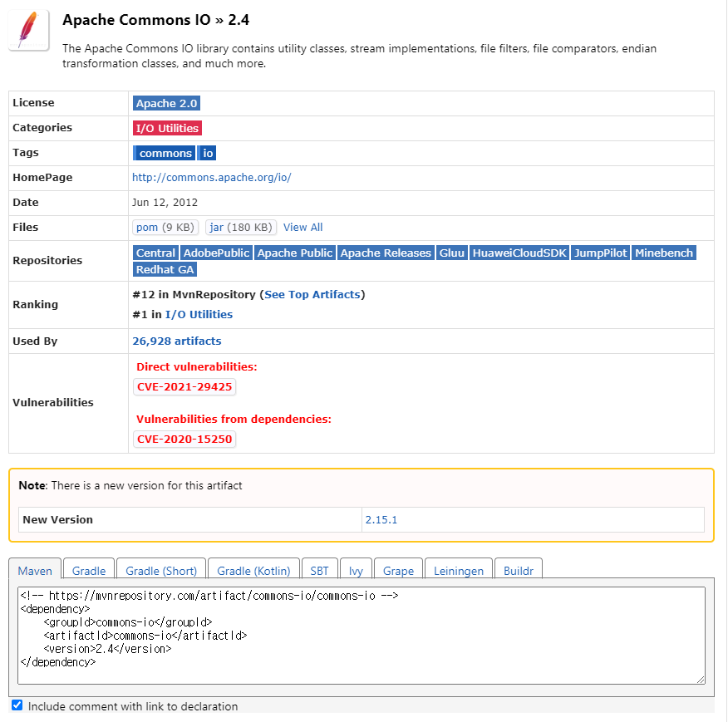
Task: Open the Minebench repository badge
Action: tap(664, 253)
